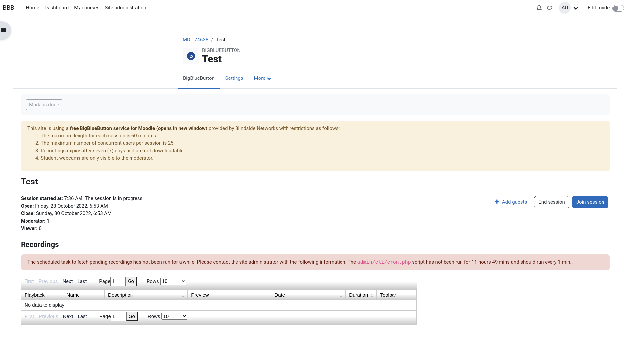
Task: Open the course index drawer icon
Action: coord(4,30)
